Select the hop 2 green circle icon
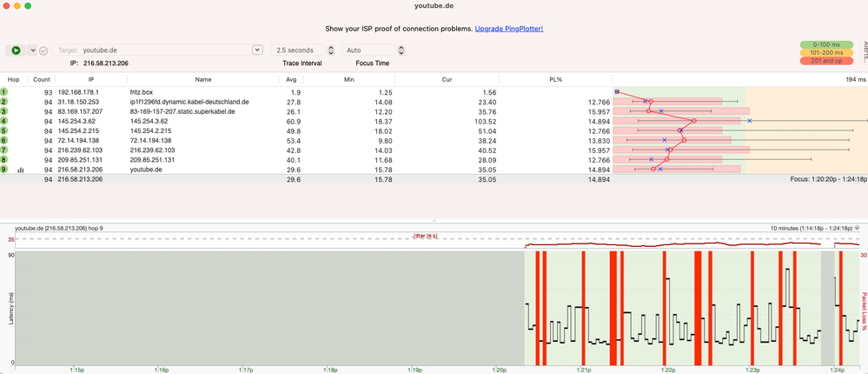This screenshot has height=374, width=868. point(3,102)
